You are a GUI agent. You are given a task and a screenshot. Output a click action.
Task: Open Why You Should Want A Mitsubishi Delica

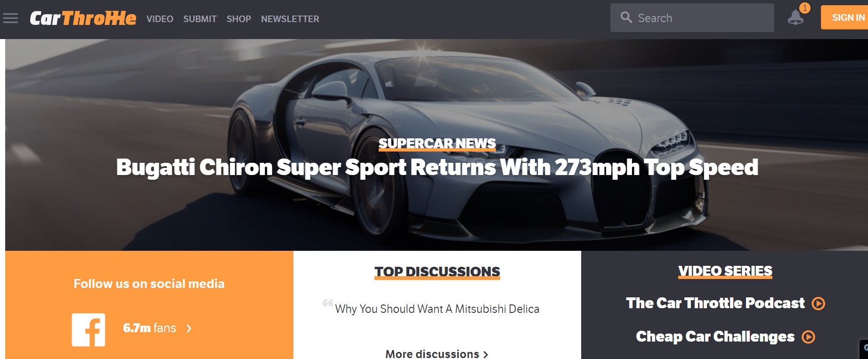(437, 309)
